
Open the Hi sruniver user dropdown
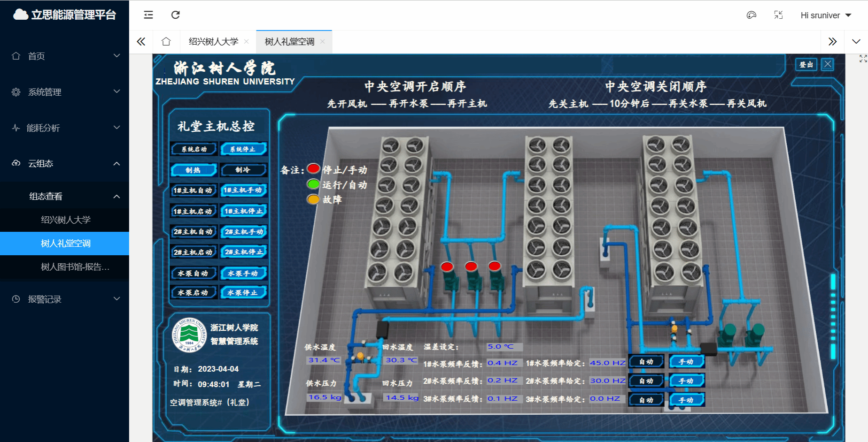point(826,15)
